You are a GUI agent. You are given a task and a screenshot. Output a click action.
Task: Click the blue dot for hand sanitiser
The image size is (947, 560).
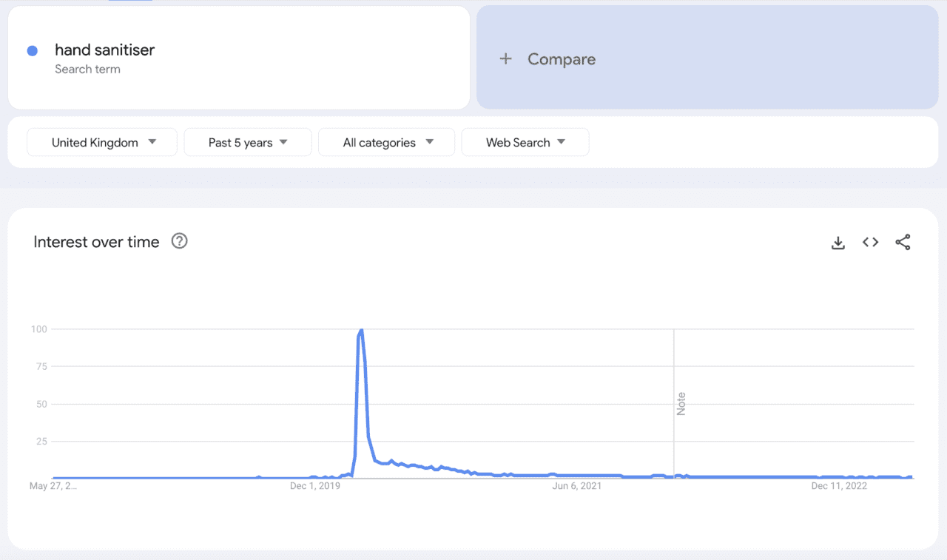[33, 51]
